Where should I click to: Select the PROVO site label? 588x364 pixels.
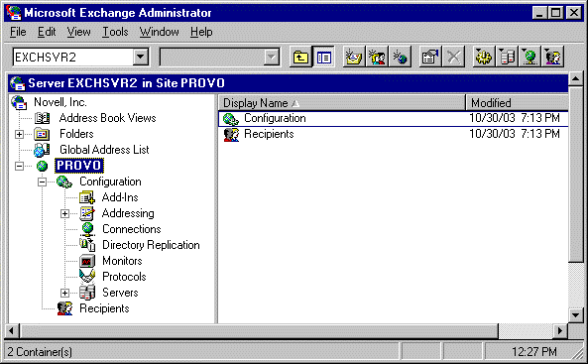click(x=78, y=166)
